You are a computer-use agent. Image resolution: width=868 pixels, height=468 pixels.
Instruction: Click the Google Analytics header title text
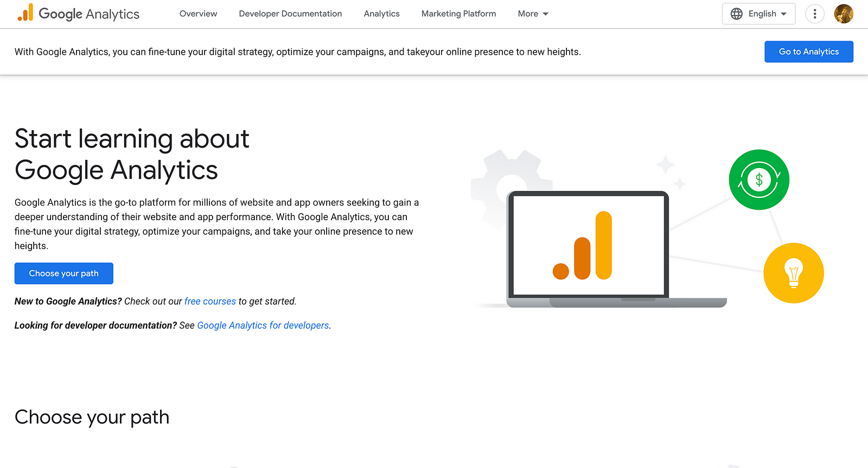(x=89, y=14)
